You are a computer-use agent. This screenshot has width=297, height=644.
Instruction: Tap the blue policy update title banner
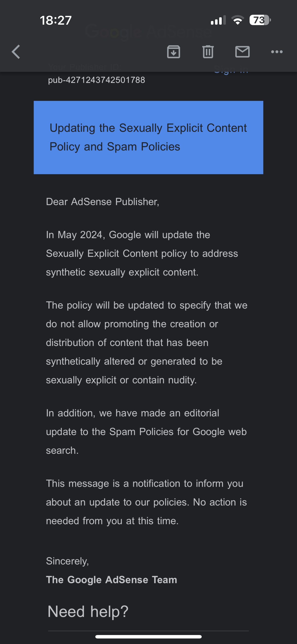tap(148, 137)
